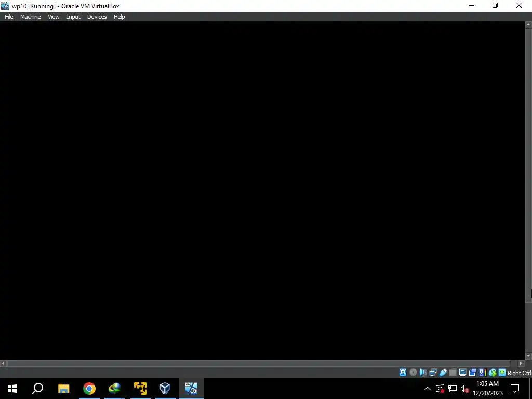Click the horizontal scrollbar thumb
Image resolution: width=532 pixels, height=399 pixels.
coord(259,363)
